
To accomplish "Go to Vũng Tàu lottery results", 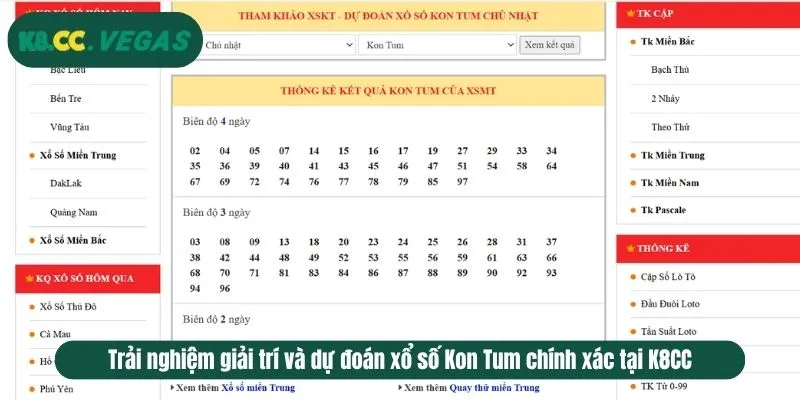I will (x=69, y=127).
